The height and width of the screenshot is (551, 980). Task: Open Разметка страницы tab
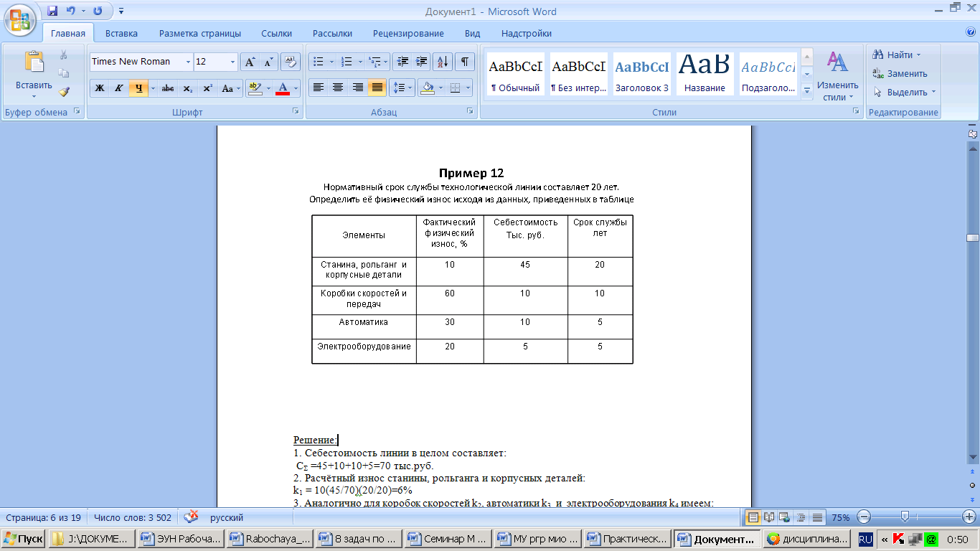coord(200,34)
